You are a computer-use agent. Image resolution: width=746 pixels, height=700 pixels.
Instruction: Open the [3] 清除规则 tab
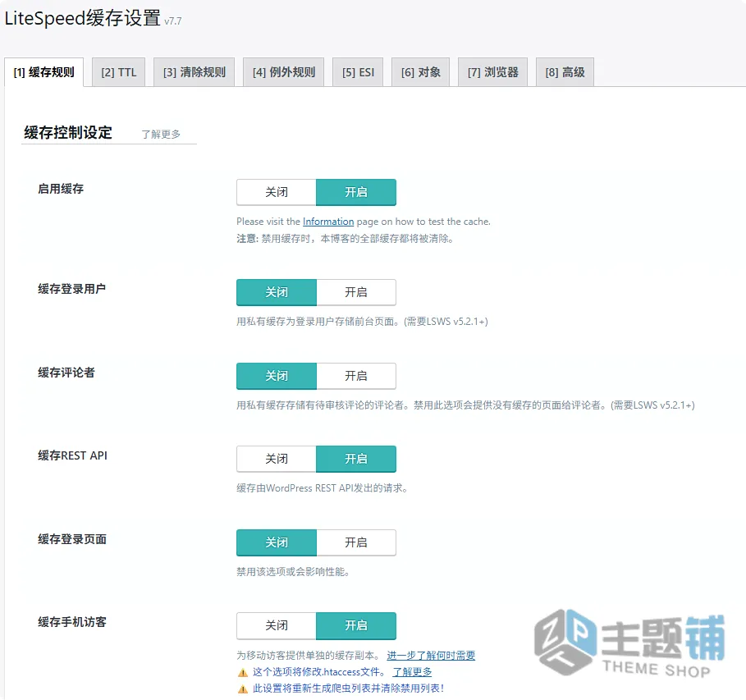pos(195,72)
